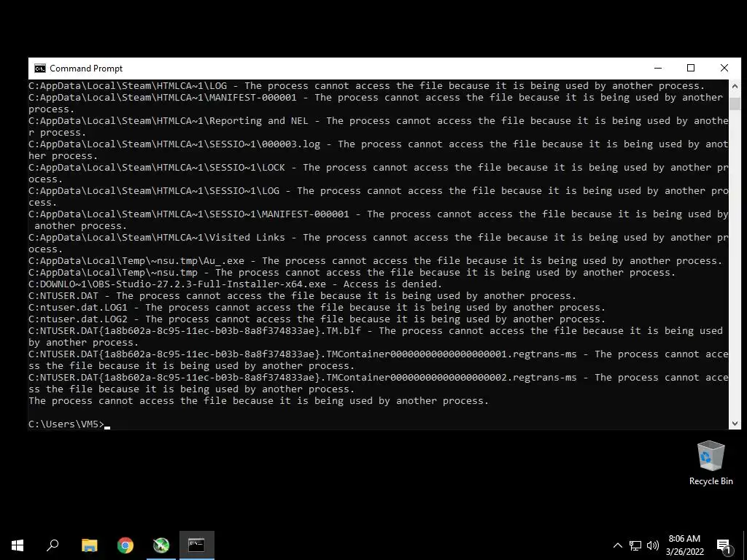Open the Windows Start menu
The height and width of the screenshot is (560, 747).
(x=18, y=545)
